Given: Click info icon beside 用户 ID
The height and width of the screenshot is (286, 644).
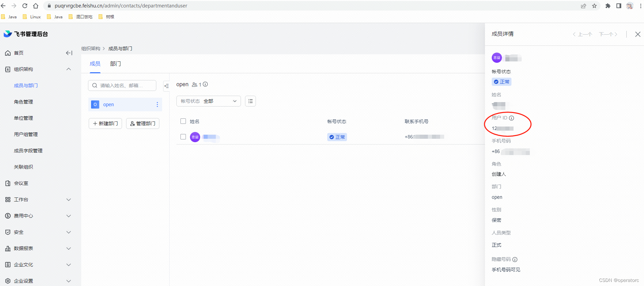Looking at the screenshot, I should pos(511,118).
